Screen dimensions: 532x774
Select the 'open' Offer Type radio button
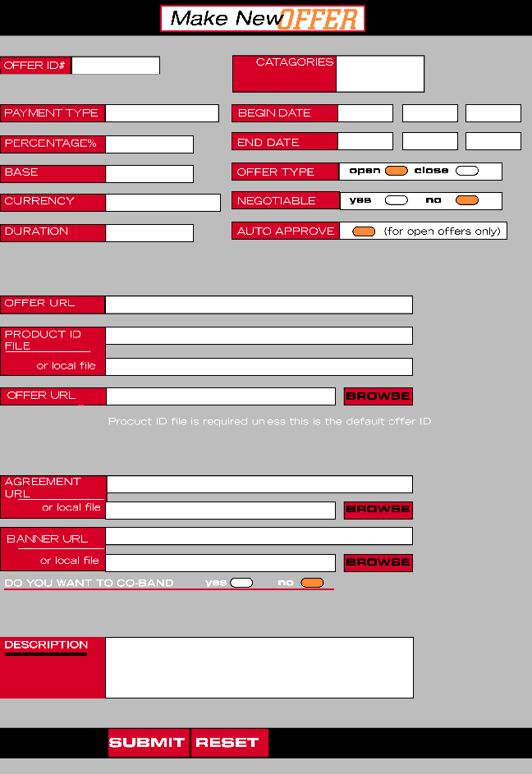(396, 171)
